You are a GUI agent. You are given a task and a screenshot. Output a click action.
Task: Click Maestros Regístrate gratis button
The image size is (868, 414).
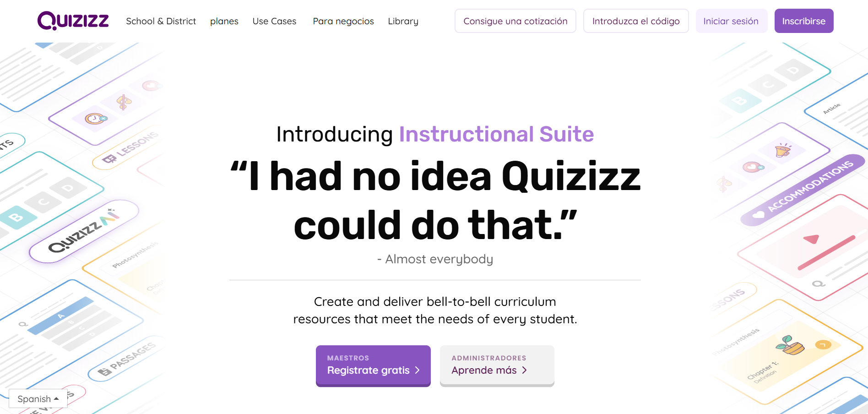point(373,365)
